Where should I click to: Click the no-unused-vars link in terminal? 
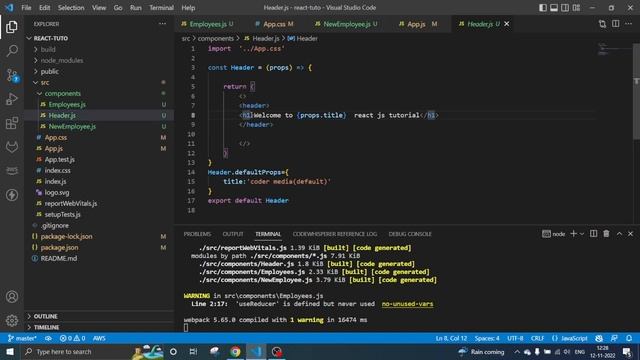tap(407, 304)
